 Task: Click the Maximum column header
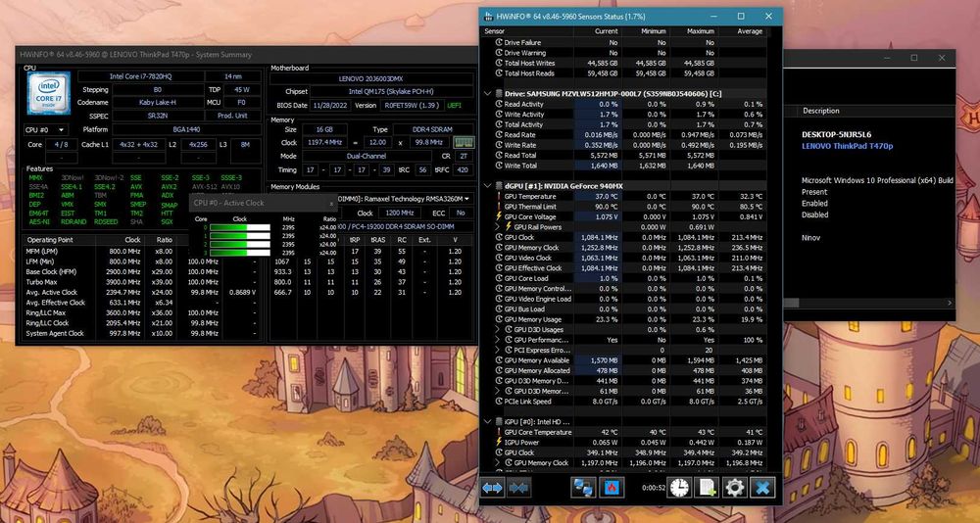(695, 31)
